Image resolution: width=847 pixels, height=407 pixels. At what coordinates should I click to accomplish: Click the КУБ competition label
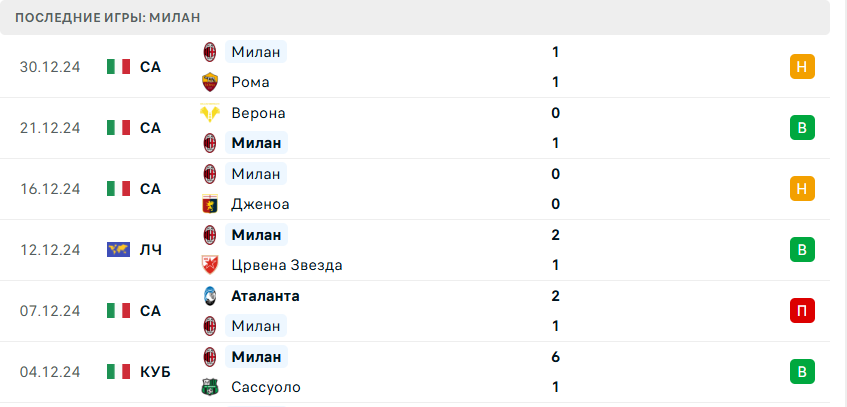(155, 372)
